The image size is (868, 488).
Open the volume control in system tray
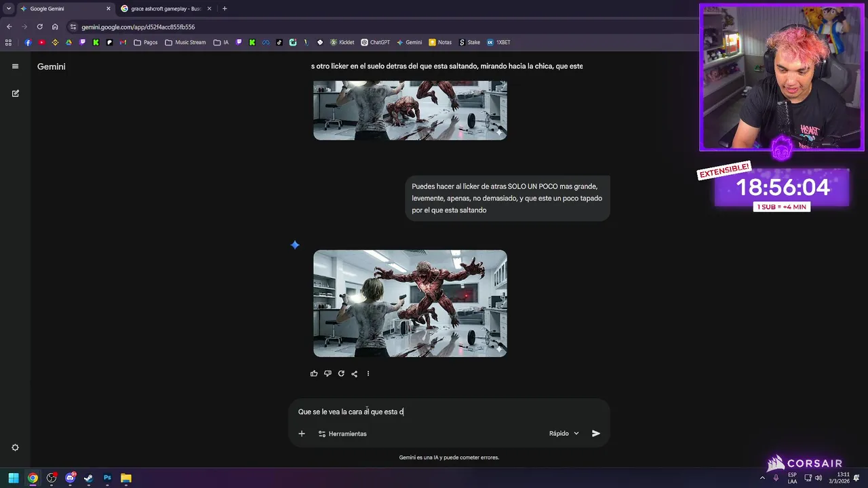818,478
